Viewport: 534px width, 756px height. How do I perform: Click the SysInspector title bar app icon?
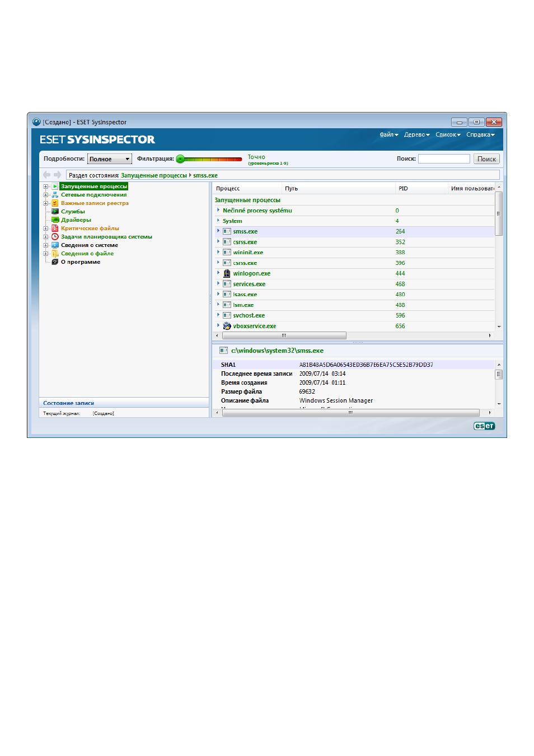click(x=36, y=122)
